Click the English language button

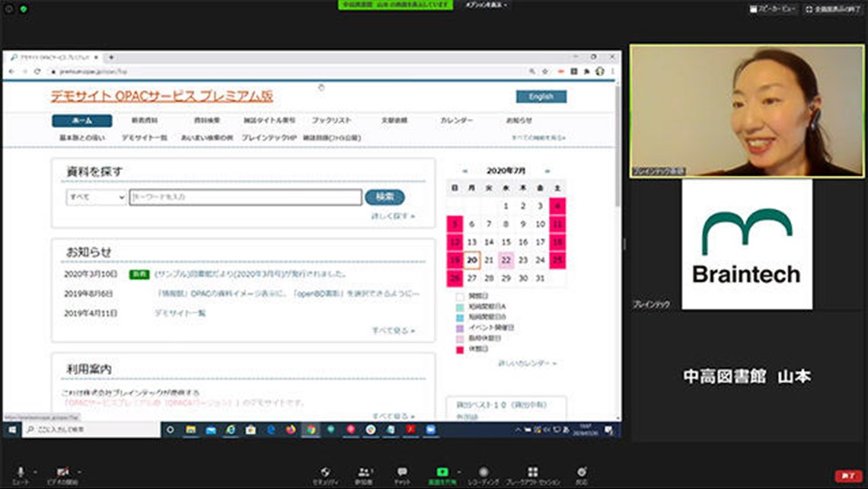point(541,97)
